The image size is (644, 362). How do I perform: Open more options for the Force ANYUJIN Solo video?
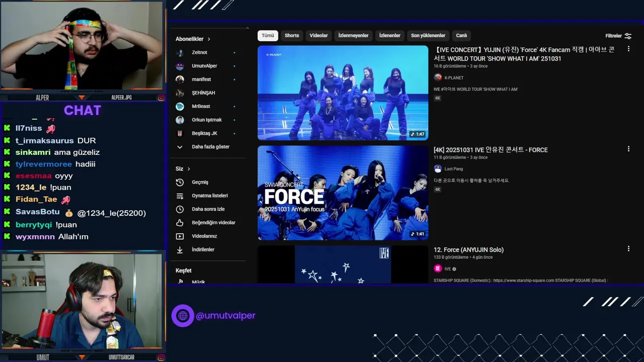pos(628,248)
